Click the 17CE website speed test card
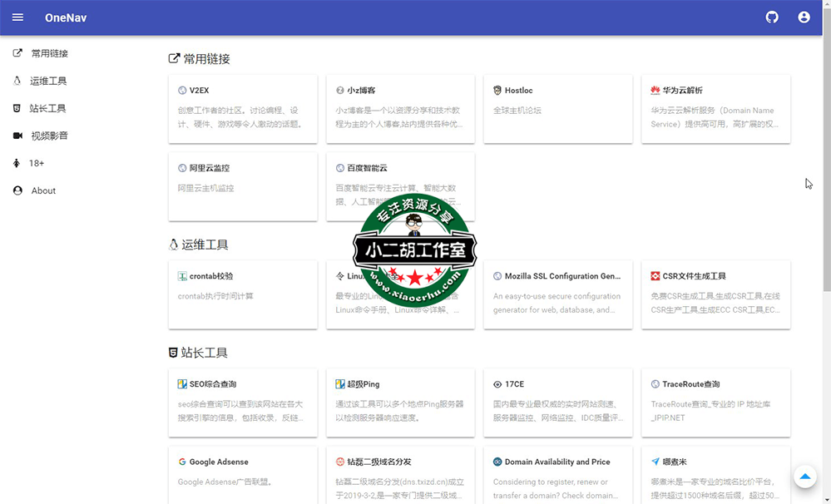Viewport: 831px width, 504px height. 557,403
